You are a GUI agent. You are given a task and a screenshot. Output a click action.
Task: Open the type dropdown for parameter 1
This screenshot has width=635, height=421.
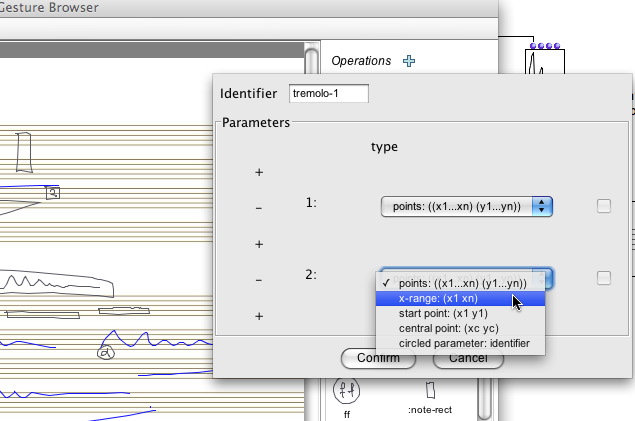tap(467, 206)
